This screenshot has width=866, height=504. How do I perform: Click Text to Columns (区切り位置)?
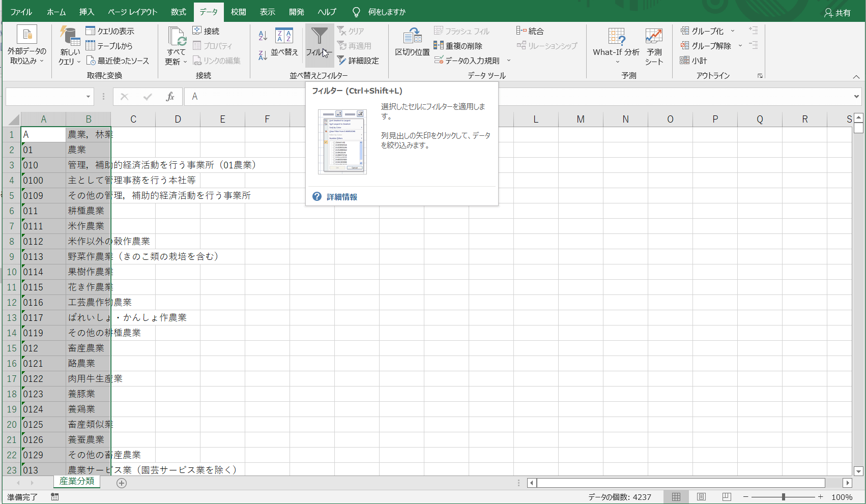[412, 43]
